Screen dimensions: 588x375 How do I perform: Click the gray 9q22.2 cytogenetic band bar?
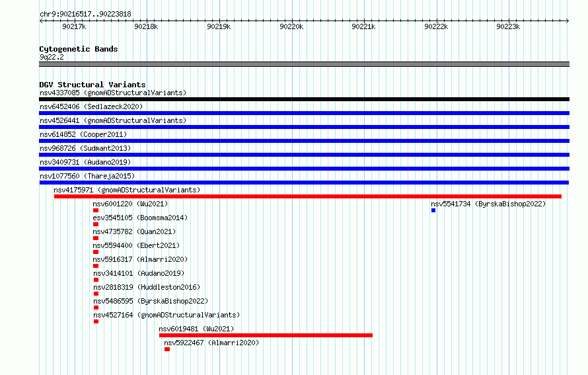(304, 64)
